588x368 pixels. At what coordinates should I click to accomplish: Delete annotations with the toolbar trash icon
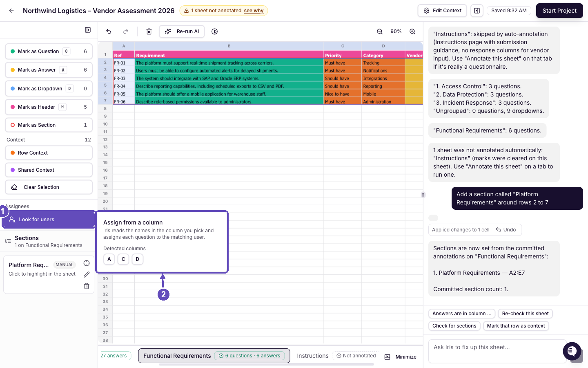tap(149, 31)
